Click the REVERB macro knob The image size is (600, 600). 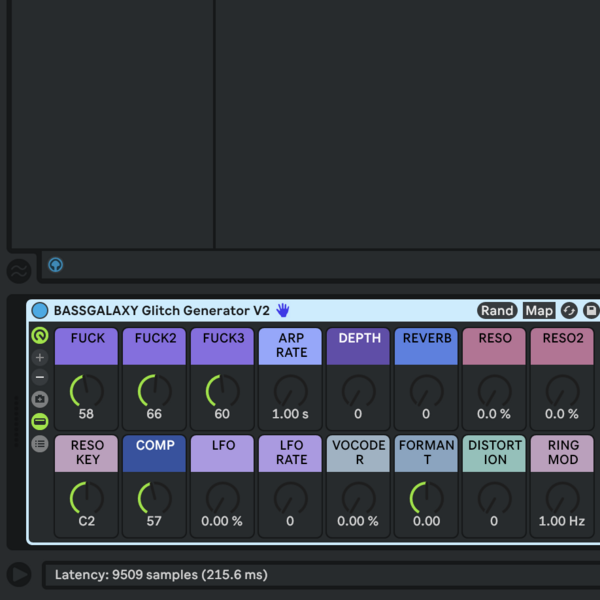(x=426, y=391)
